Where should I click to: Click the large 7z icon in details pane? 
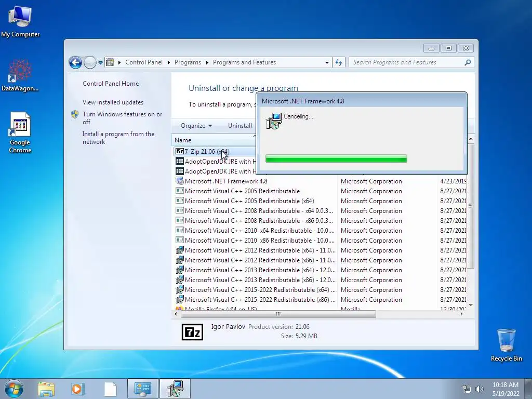click(192, 332)
